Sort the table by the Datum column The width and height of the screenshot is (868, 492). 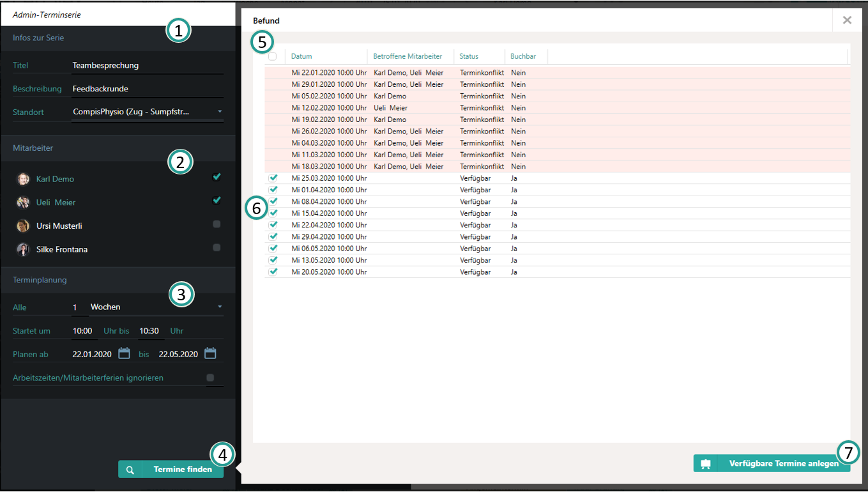pos(302,56)
